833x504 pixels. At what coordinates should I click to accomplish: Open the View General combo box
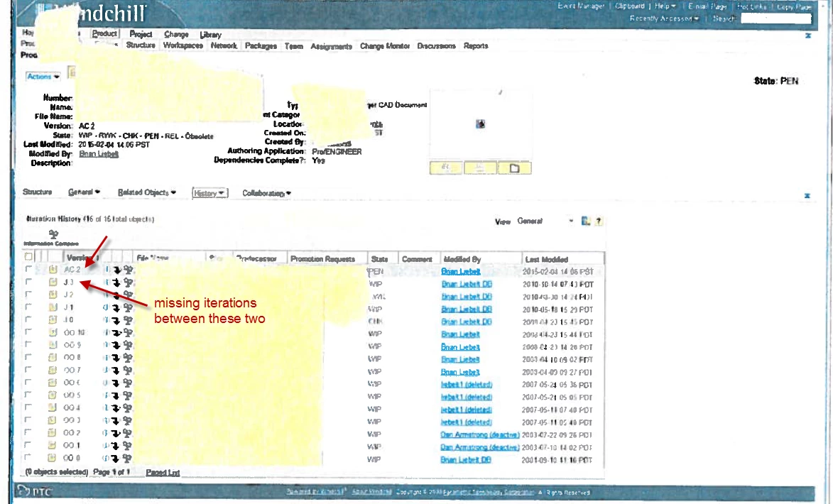(x=545, y=221)
